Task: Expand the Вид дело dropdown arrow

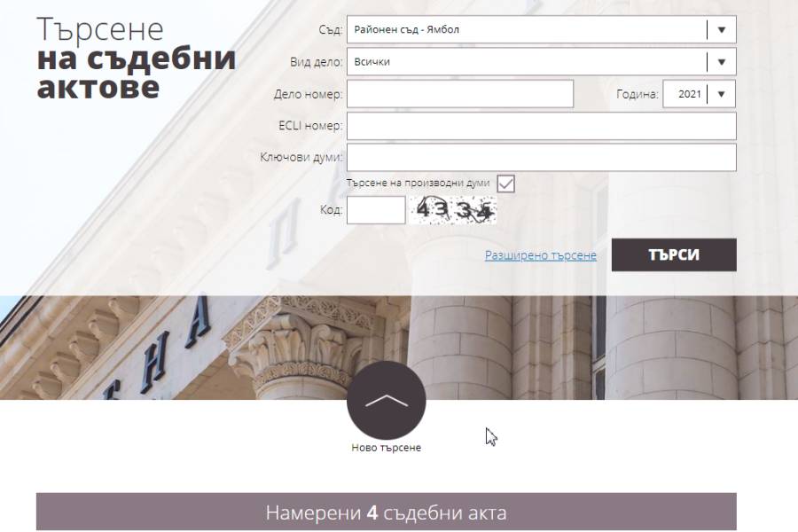Action: (721, 62)
